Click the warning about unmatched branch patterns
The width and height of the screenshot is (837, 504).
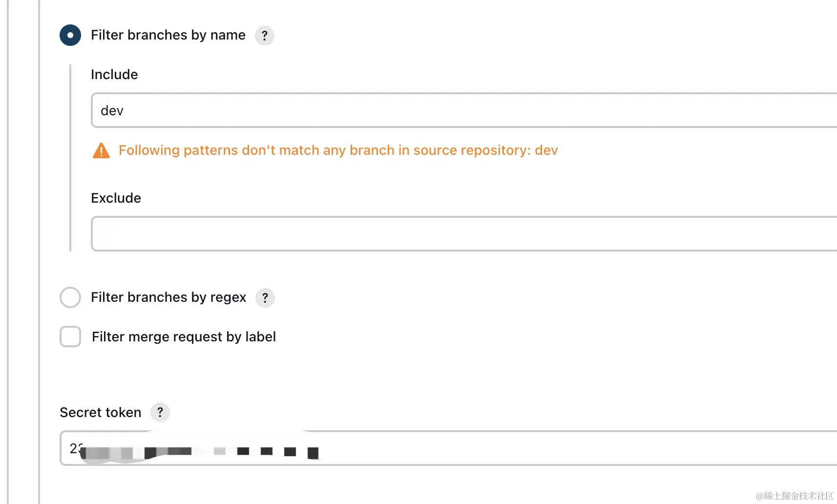(338, 150)
